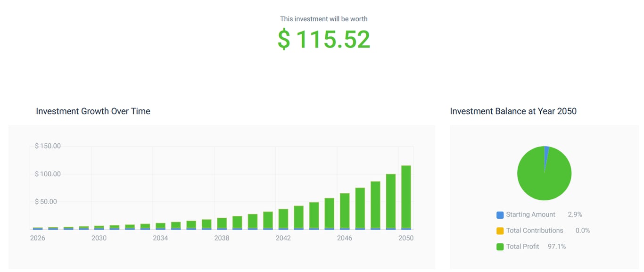Click the "This investment will be worth" caption
This screenshot has height=272, width=644.
tap(323, 19)
